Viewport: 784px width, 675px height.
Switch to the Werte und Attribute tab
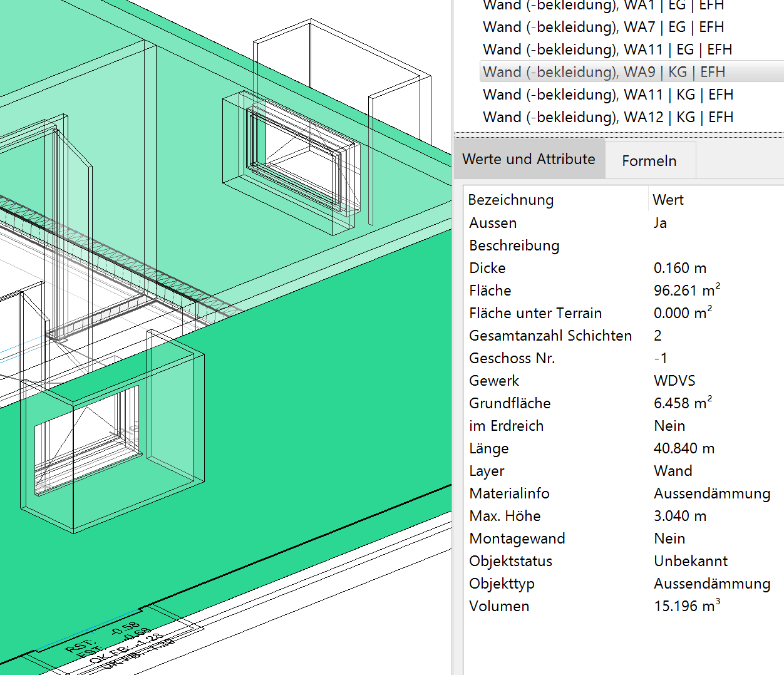(x=529, y=159)
